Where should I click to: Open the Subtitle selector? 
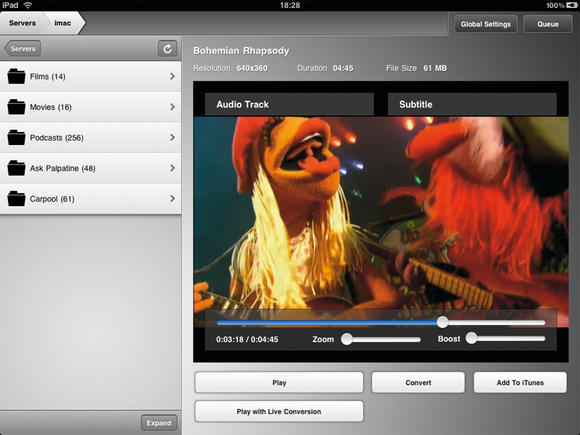tap(472, 104)
